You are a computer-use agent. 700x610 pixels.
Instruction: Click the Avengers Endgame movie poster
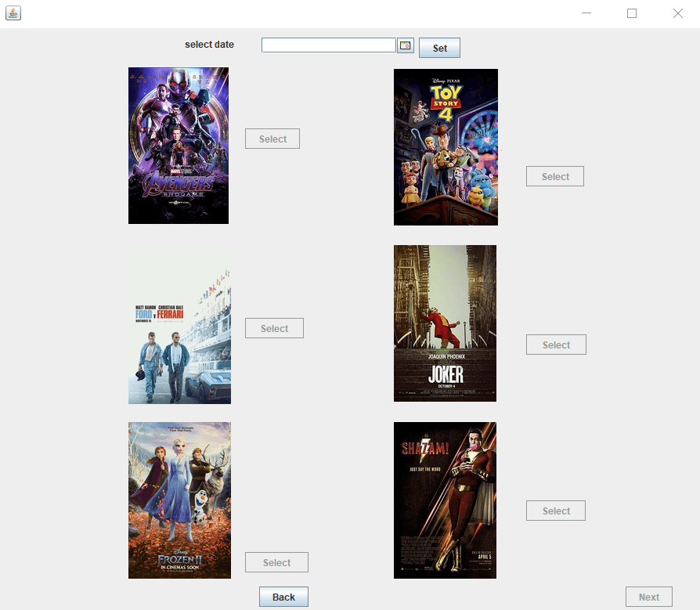179,146
